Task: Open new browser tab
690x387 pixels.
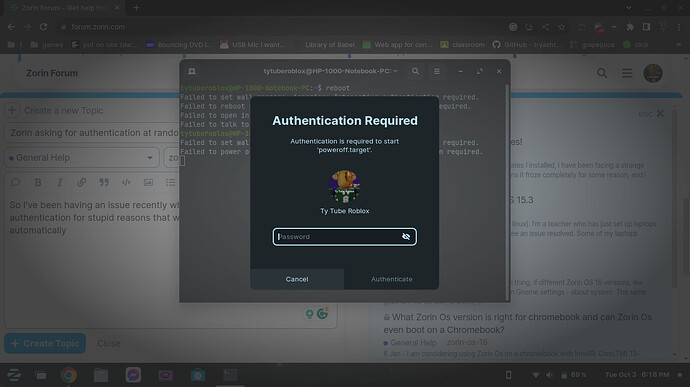Action: (136, 8)
